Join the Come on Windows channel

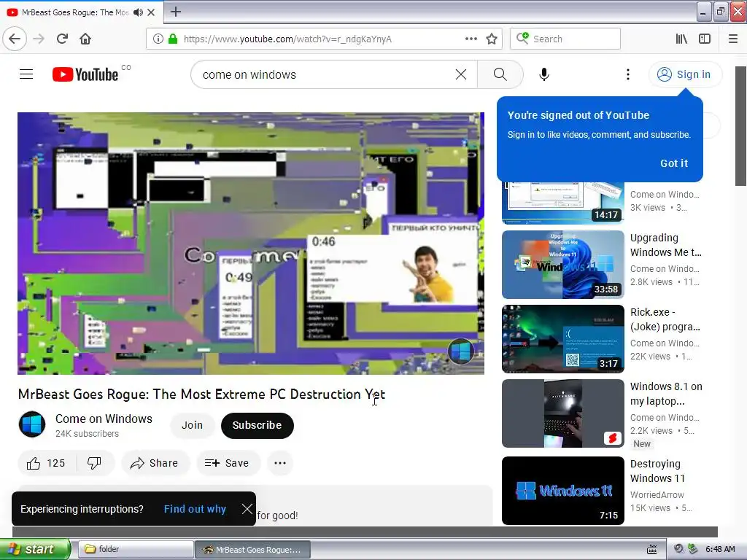tap(192, 425)
